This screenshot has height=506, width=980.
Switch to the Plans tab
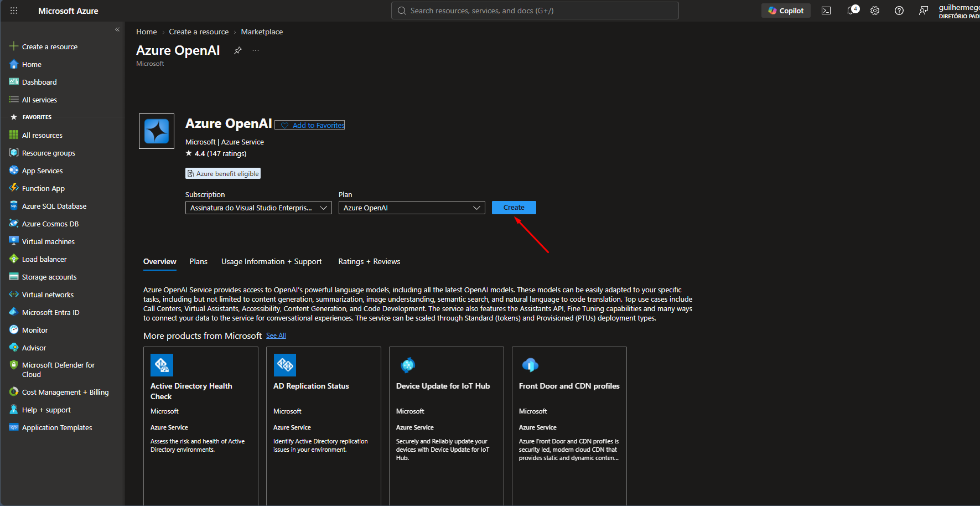pyautogui.click(x=198, y=261)
